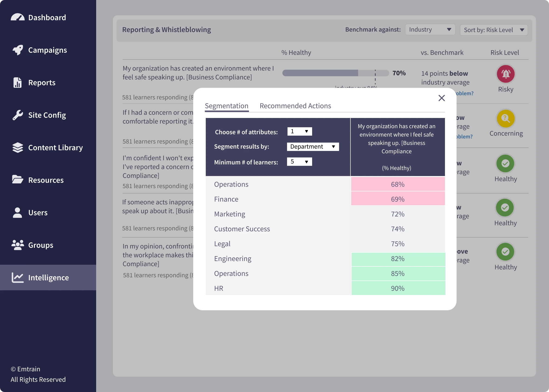Screen dimensions: 549x392
Task: Open Minimum # of learners dropdown
Action: pos(299,162)
